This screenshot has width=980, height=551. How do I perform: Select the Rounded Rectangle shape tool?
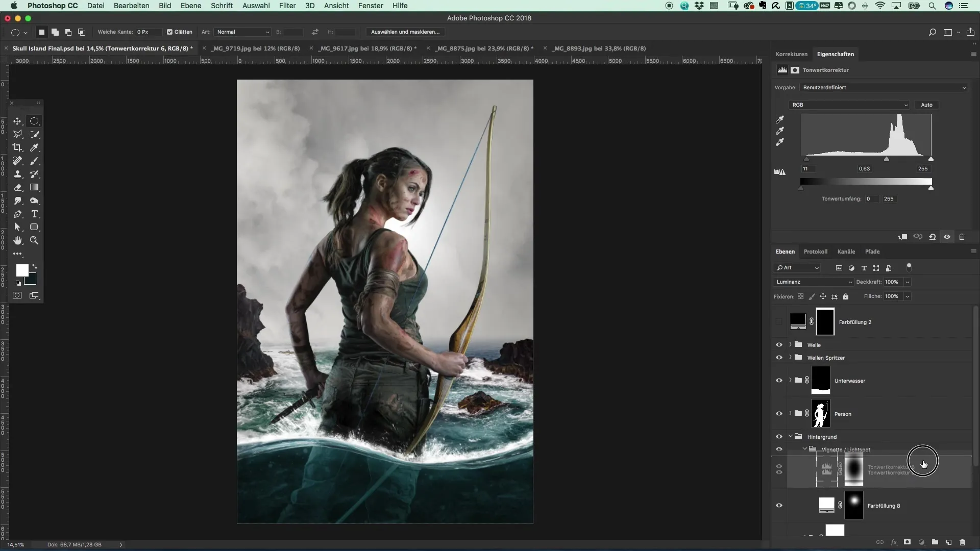point(34,227)
